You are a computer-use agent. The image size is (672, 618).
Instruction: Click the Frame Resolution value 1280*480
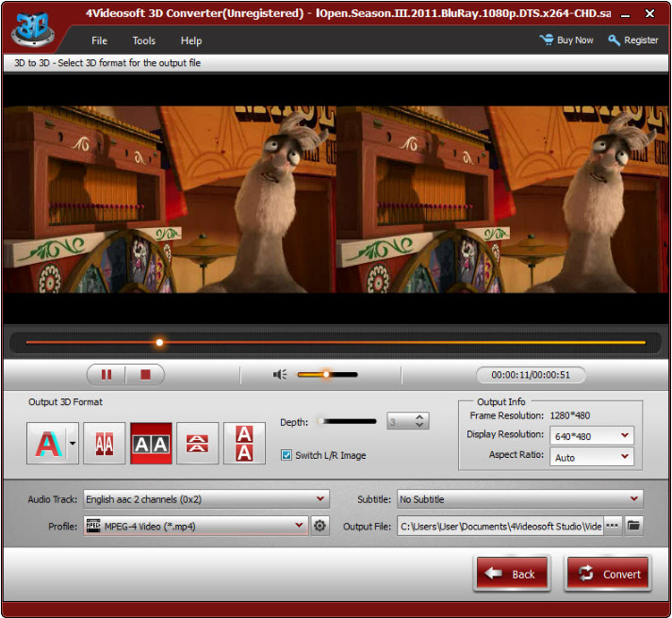570,415
